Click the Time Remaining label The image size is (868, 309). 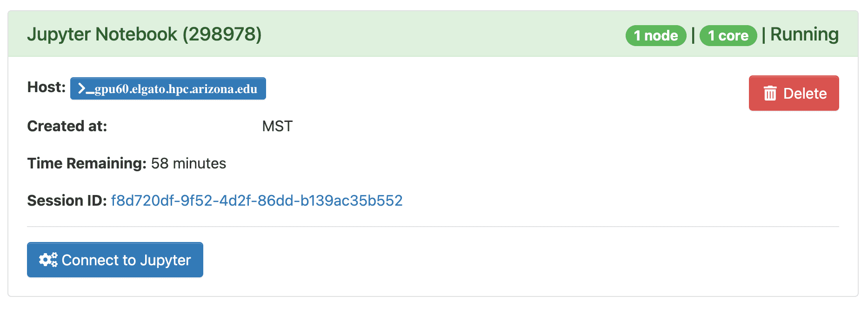pyautogui.click(x=87, y=163)
